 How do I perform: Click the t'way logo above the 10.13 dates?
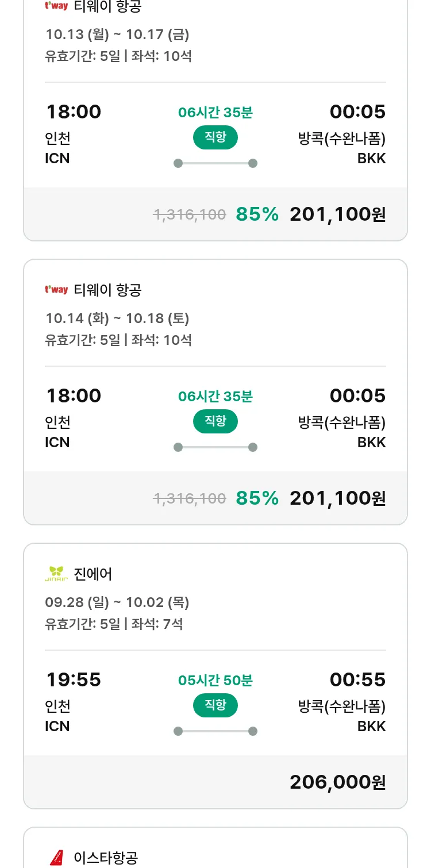point(56,6)
